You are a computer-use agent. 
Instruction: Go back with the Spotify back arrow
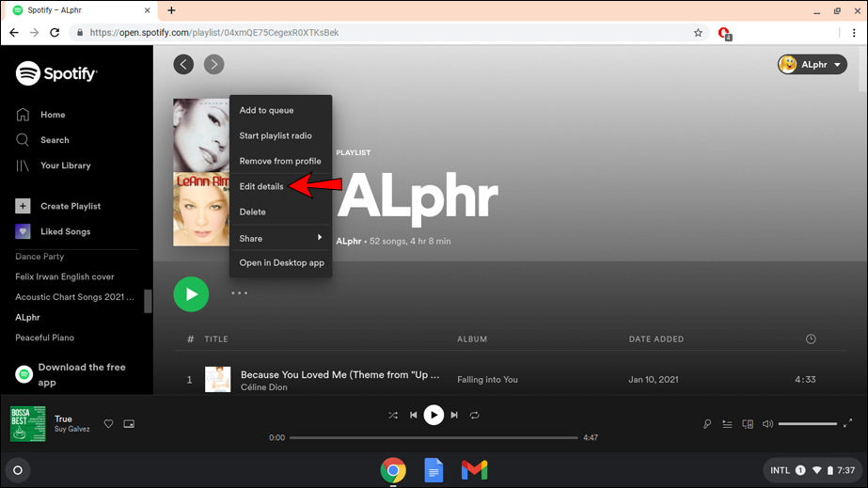coord(183,64)
